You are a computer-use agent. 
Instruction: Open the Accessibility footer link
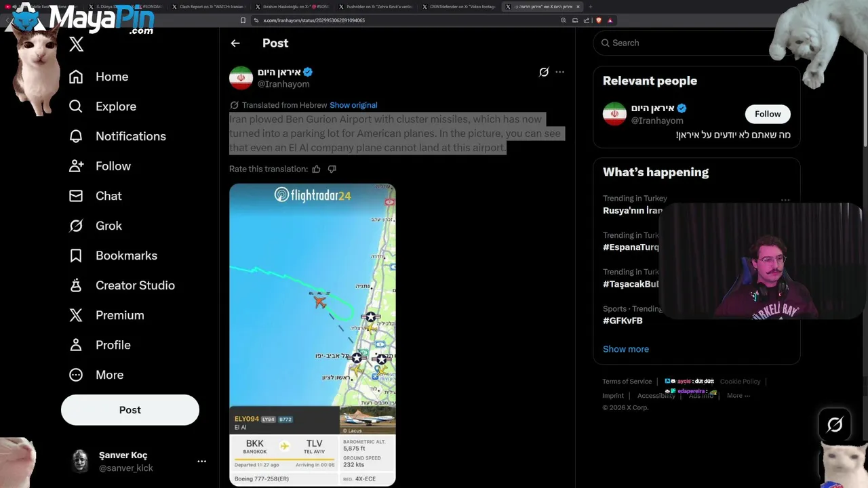click(x=656, y=396)
